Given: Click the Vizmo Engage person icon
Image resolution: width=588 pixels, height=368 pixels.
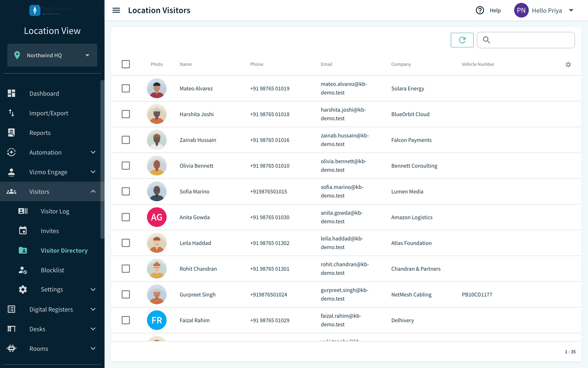Looking at the screenshot, I should pos(11,172).
